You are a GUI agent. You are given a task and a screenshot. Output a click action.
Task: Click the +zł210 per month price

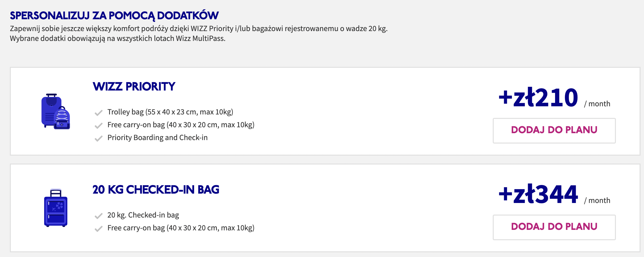(554, 98)
